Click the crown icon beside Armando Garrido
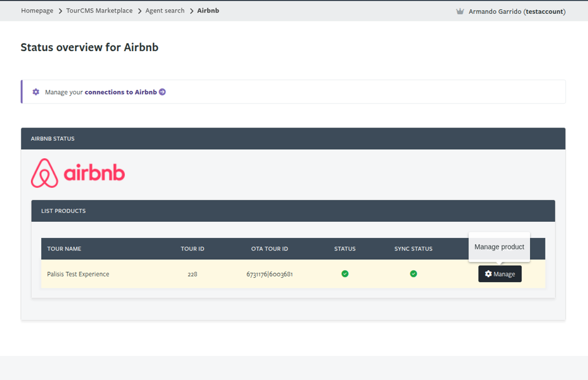This screenshot has width=588, height=380. [460, 11]
